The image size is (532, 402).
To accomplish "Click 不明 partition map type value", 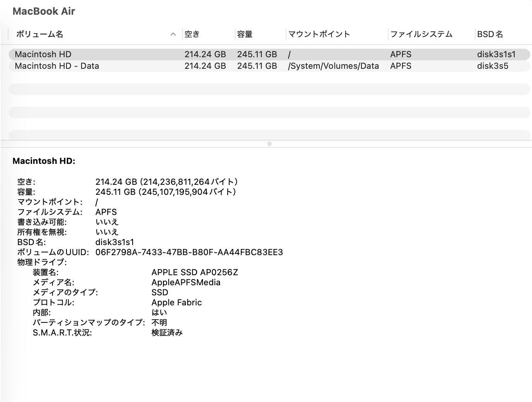I will pos(159,323).
